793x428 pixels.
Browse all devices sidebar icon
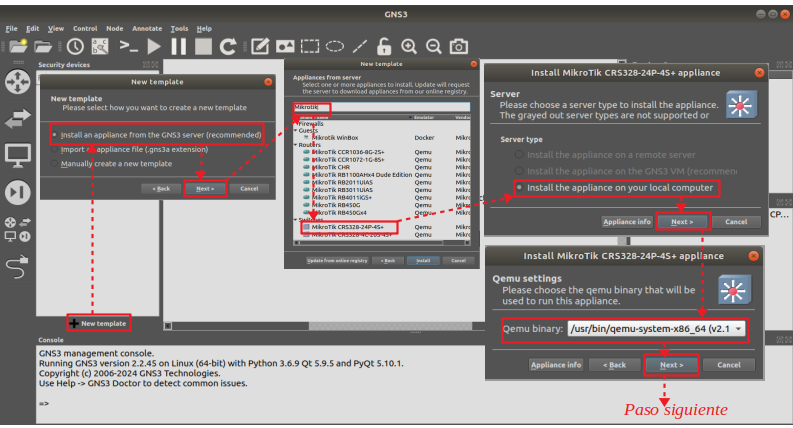(x=18, y=229)
